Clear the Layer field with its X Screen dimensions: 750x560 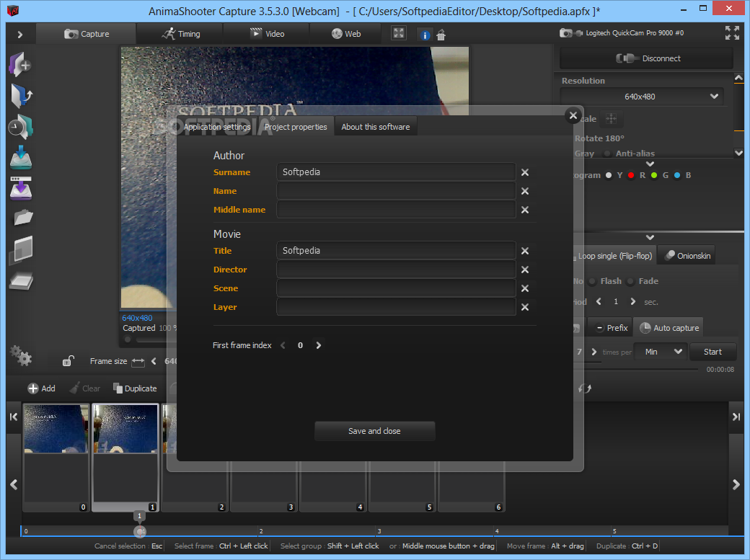pos(525,307)
